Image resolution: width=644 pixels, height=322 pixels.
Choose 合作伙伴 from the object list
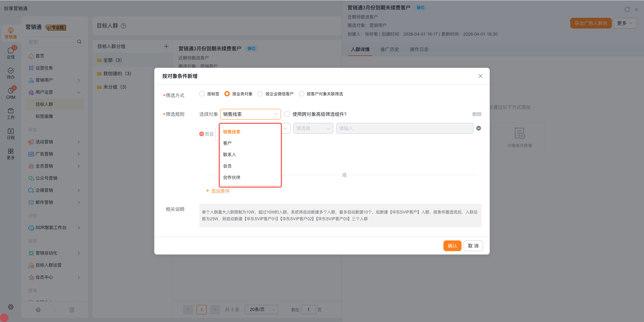250,177
